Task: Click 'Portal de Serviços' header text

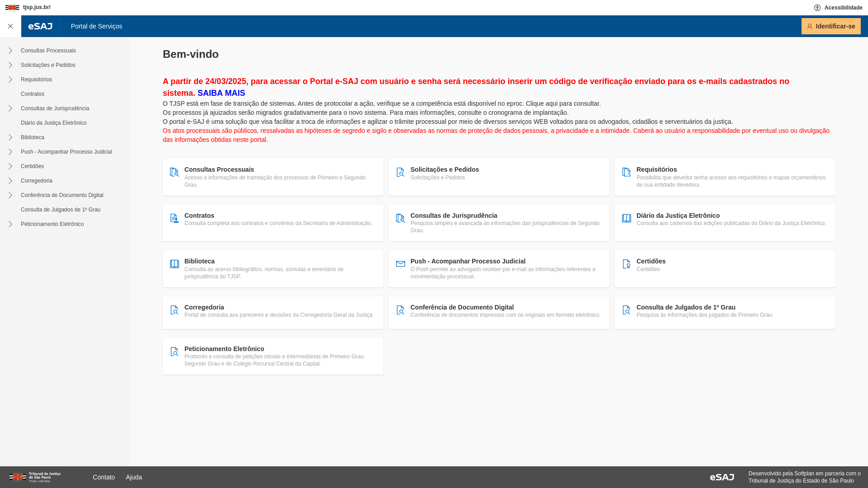Action: point(96,26)
